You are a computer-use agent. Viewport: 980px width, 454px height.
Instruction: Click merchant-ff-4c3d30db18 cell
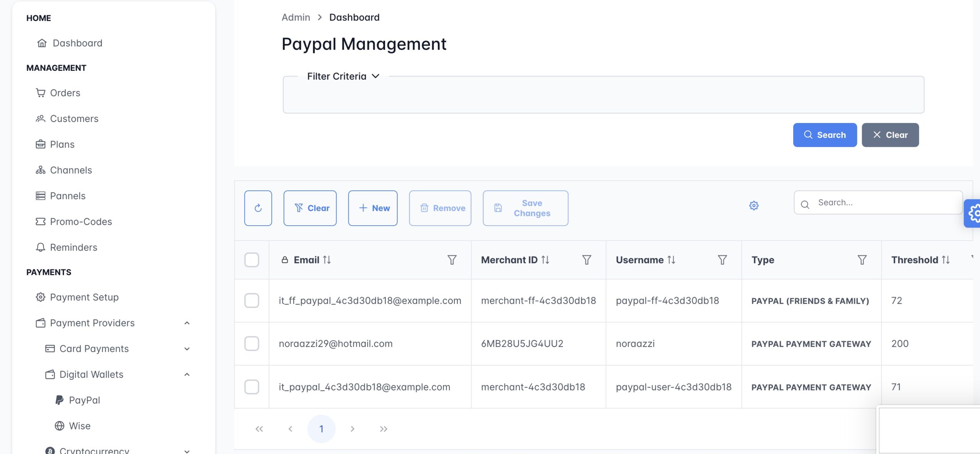[x=539, y=301]
